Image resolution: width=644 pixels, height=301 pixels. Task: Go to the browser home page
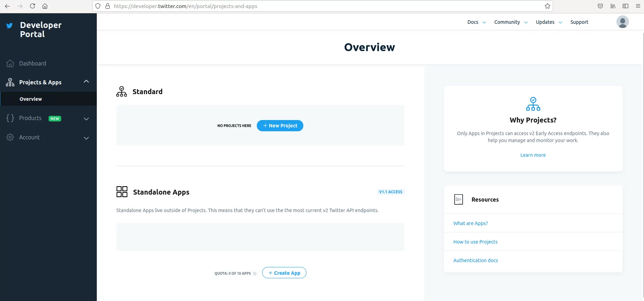(45, 6)
